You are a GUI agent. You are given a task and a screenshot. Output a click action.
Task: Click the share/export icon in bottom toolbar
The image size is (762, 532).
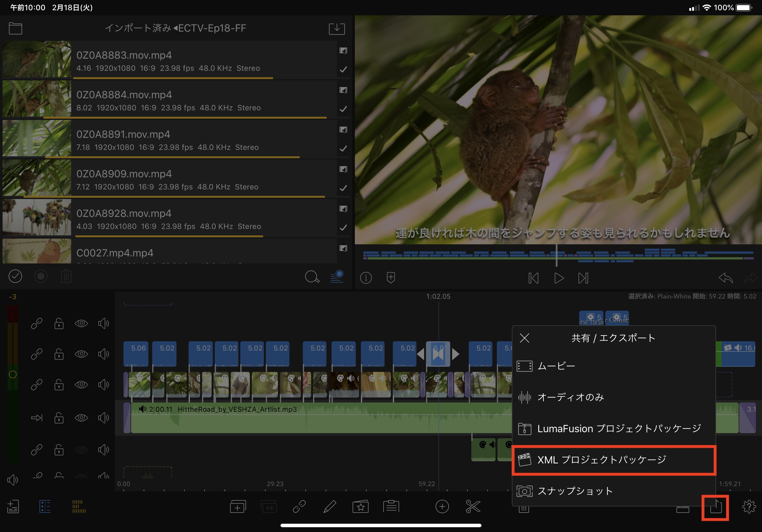click(x=715, y=507)
